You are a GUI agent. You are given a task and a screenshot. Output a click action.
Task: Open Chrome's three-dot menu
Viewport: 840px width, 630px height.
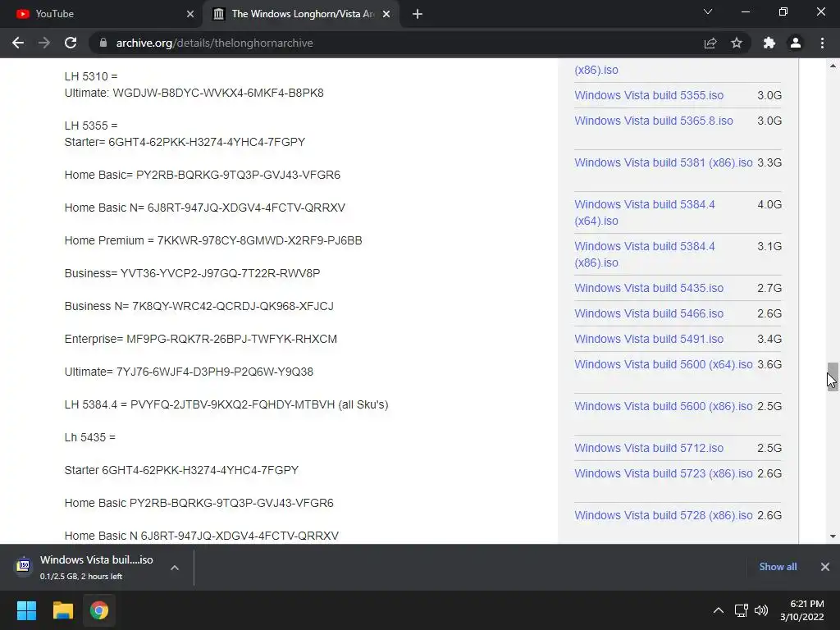coord(822,43)
